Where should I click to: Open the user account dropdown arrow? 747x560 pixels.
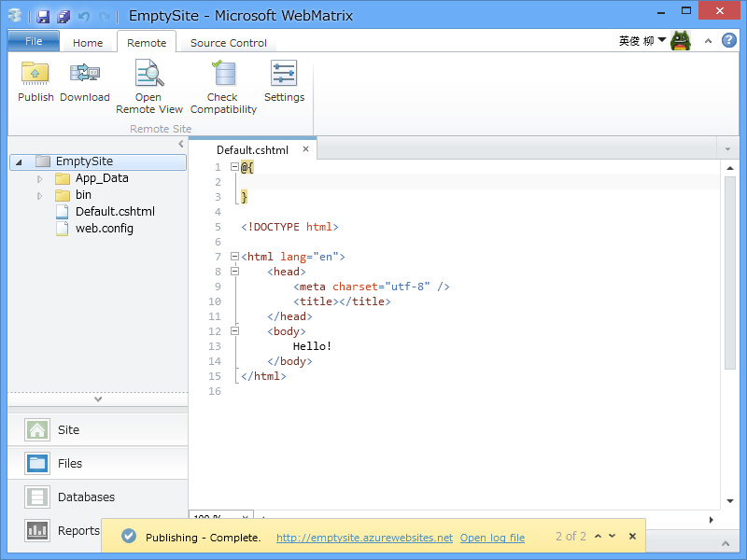coord(662,40)
